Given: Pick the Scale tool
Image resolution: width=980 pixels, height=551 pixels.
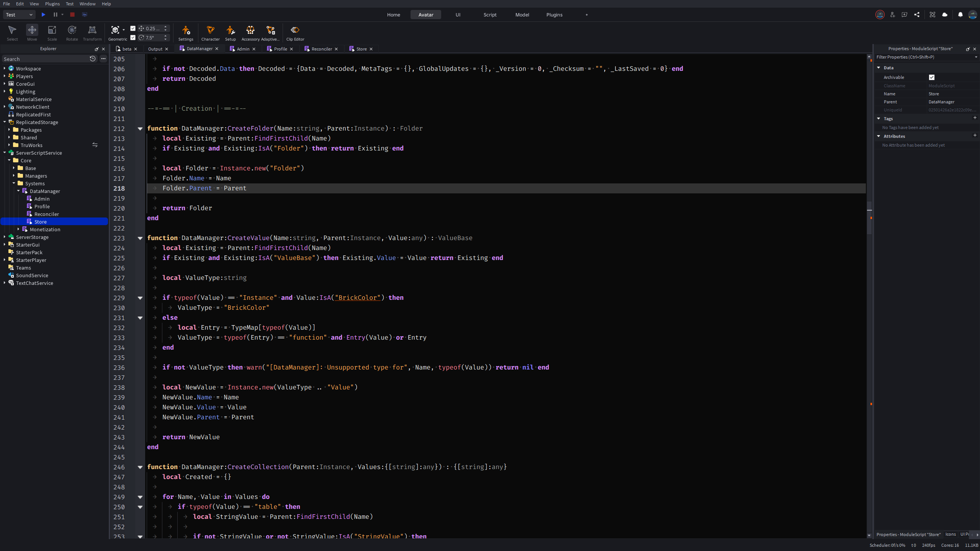Looking at the screenshot, I should pyautogui.click(x=52, y=33).
